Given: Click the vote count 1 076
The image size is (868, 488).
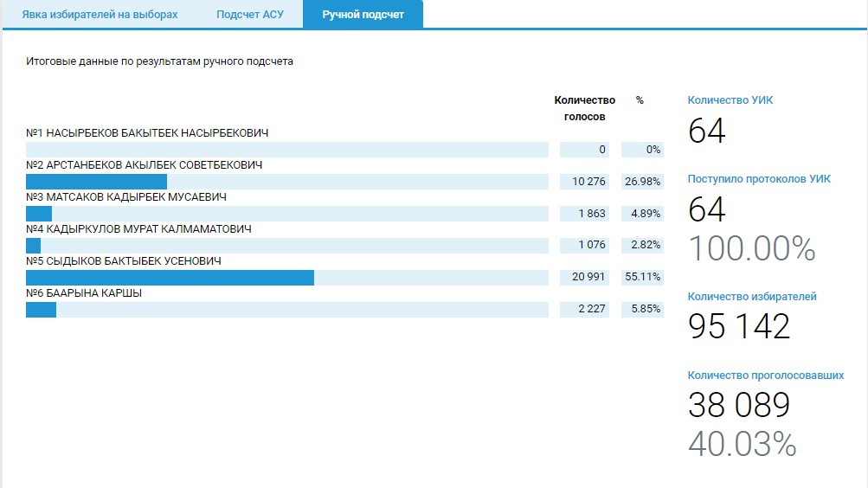Looking at the screenshot, I should point(584,246).
